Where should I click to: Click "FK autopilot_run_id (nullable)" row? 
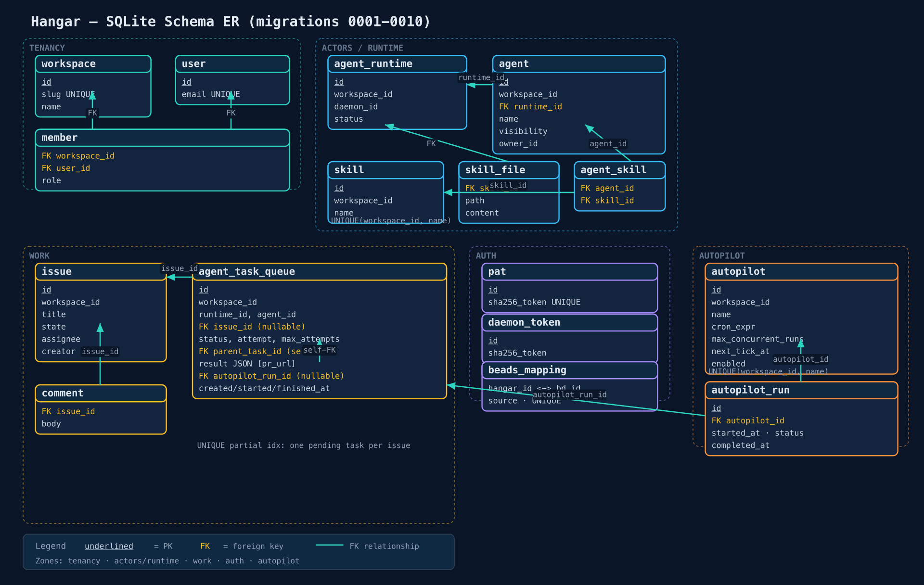click(x=271, y=376)
